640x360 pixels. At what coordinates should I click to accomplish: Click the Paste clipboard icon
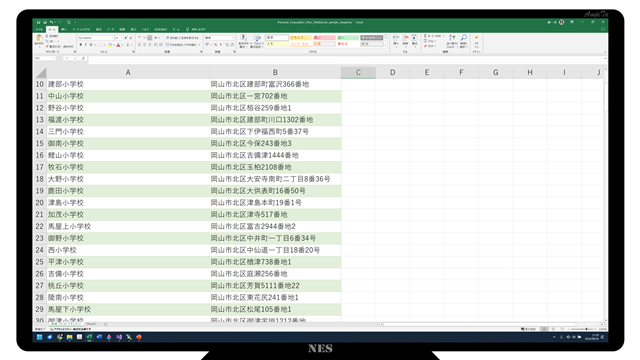(39, 39)
